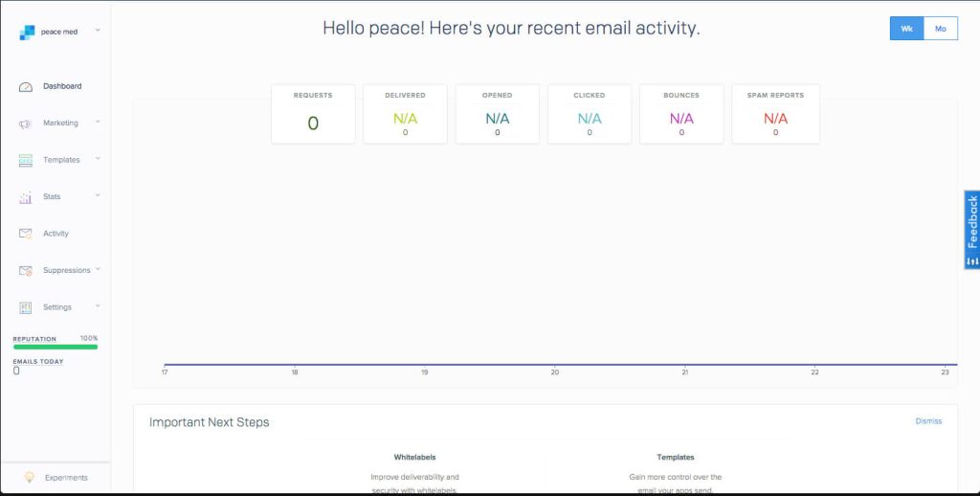This screenshot has width=980, height=496.
Task: Click the Stats bar chart icon
Action: pos(26,197)
